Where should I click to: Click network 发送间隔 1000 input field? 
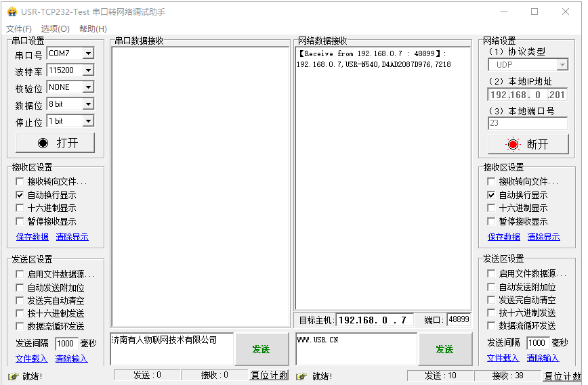click(538, 342)
